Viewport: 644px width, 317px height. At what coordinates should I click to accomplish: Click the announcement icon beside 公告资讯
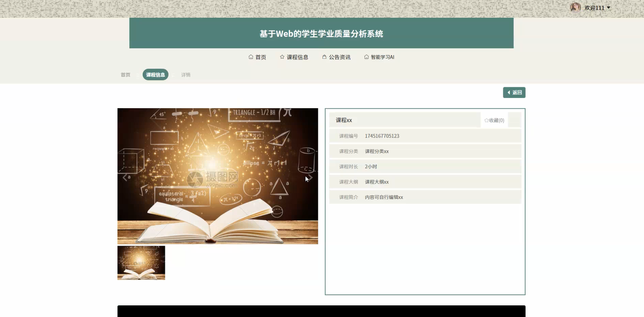(323, 57)
